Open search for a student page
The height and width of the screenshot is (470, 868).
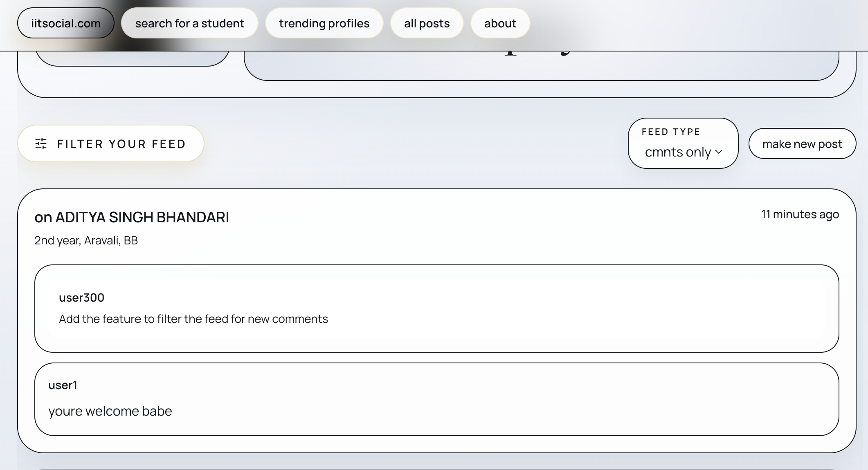(189, 23)
